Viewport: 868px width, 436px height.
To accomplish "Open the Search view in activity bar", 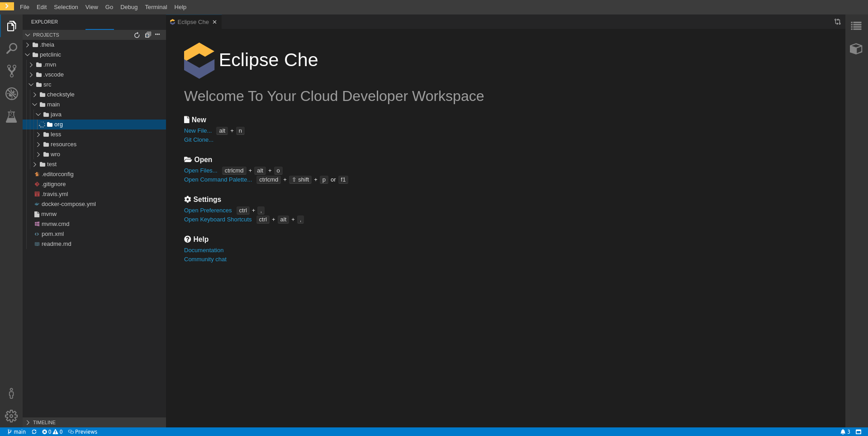I will 11,48.
